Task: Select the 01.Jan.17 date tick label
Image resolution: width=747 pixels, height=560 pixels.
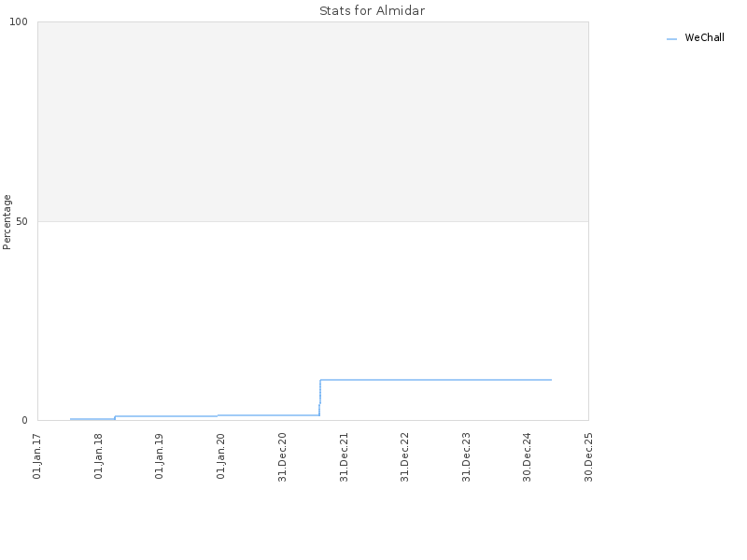Action: point(37,455)
